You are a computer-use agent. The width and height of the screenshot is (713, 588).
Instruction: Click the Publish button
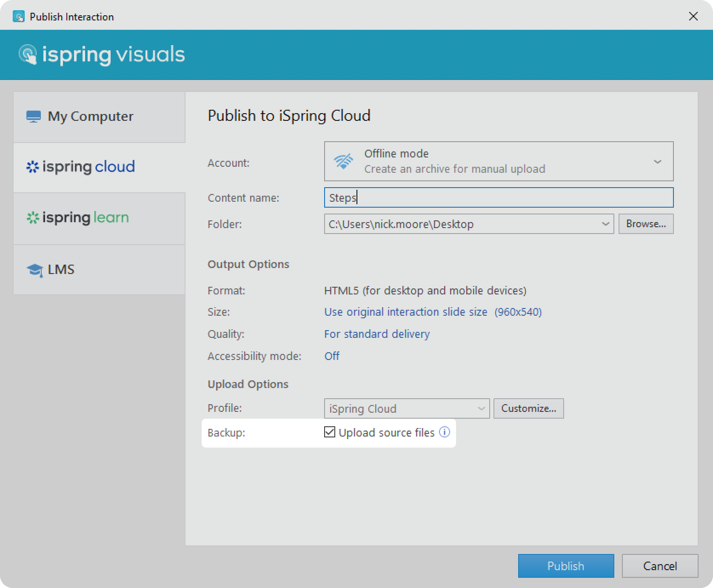566,566
